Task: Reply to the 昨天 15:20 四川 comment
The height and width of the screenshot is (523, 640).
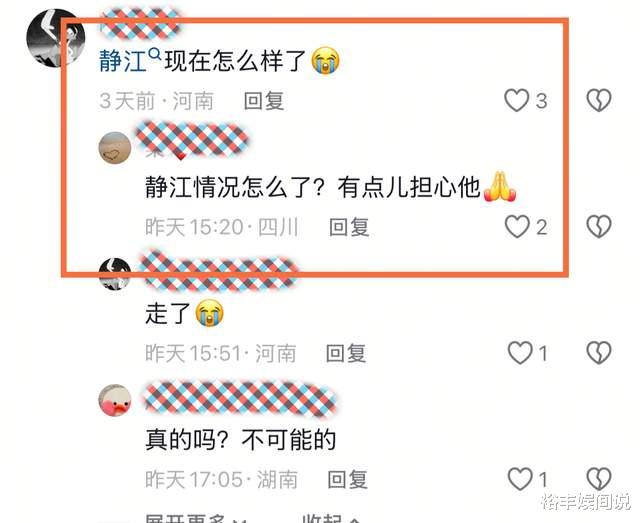Action: point(349,227)
